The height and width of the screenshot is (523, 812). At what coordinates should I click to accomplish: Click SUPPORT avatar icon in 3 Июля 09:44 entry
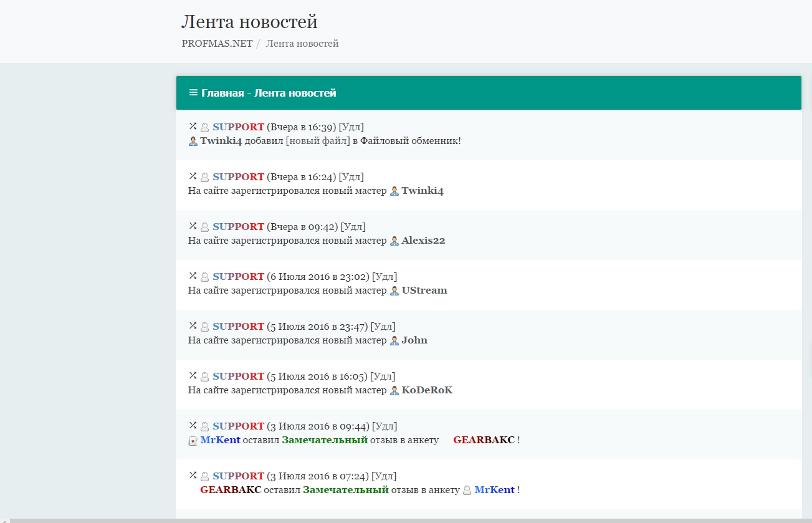point(204,427)
